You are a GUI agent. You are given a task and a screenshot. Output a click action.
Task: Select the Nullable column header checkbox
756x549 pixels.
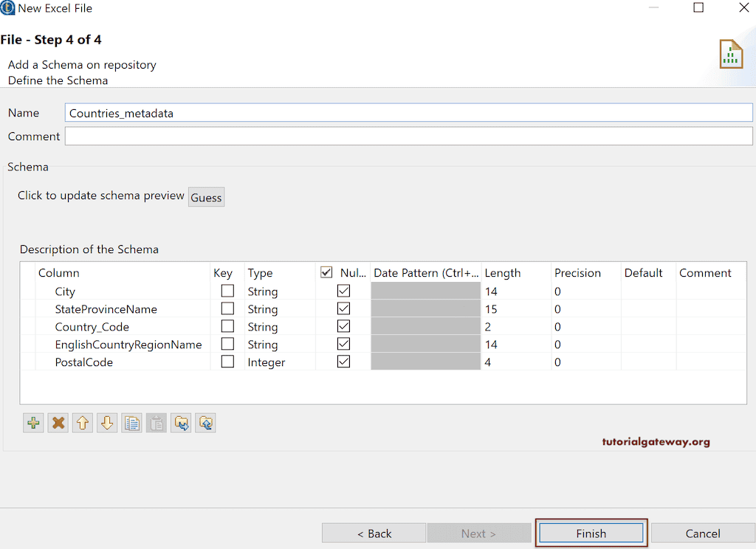click(326, 272)
